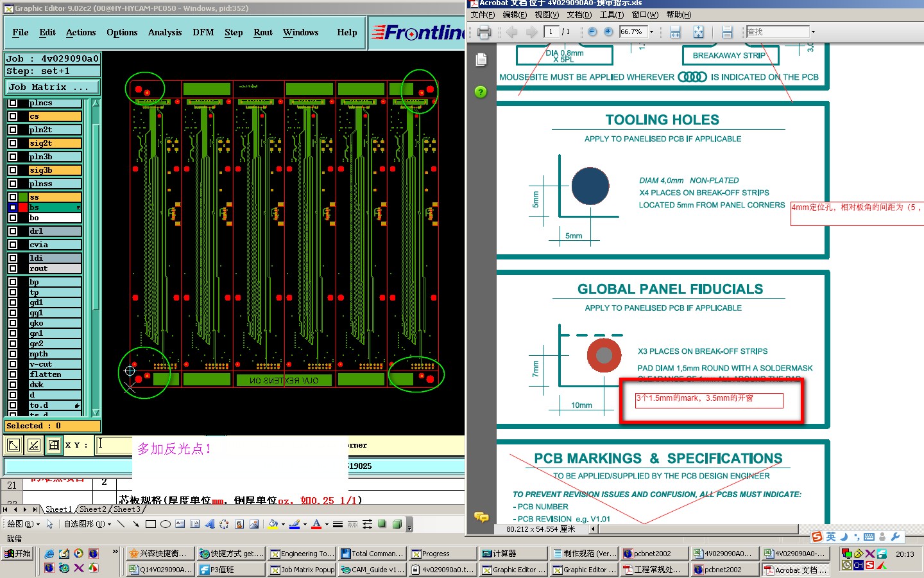This screenshot has height=578, width=924.
Task: Select the WordArt insert icon
Action: coord(209,524)
